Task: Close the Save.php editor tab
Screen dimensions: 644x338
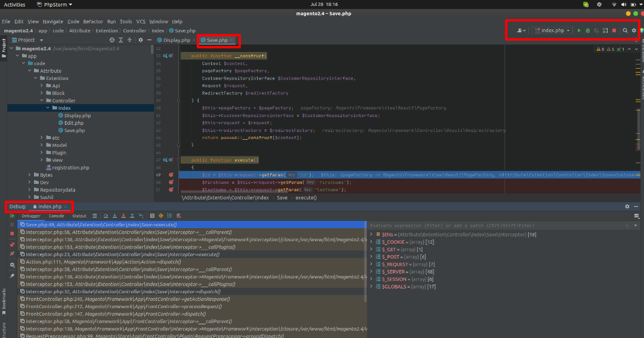Action: 232,40
